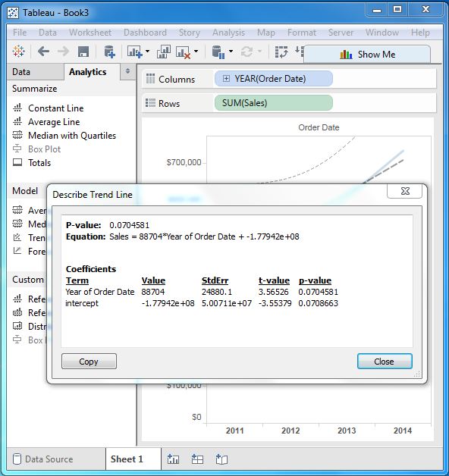Click the Close button in dialog
Viewport: 449px width, 476px height.
pyautogui.click(x=385, y=362)
